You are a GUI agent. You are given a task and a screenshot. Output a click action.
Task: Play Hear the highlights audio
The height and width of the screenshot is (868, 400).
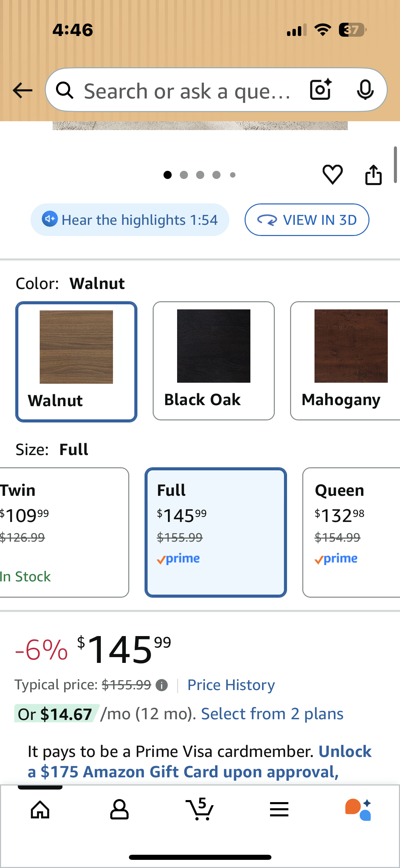(x=130, y=220)
